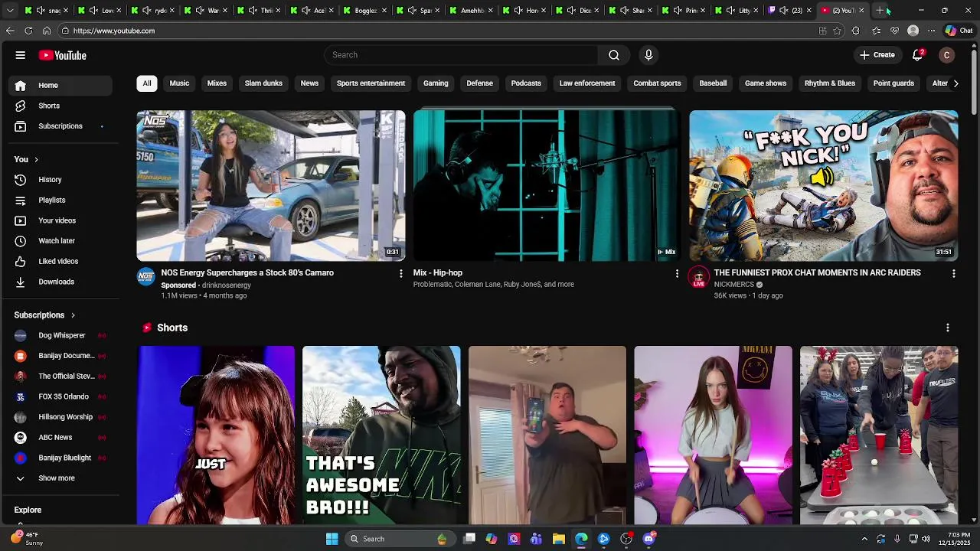The width and height of the screenshot is (980, 551).
Task: Select the Podcasts filter chip
Action: pos(526,83)
